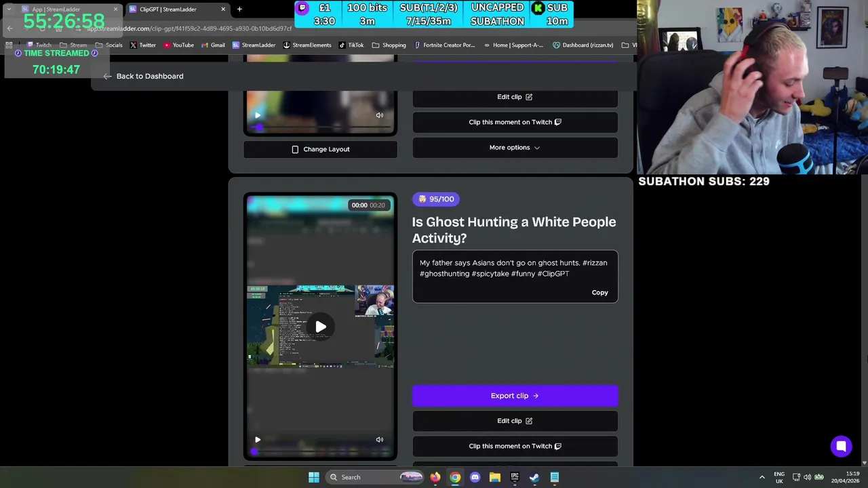The image size is (868, 488).
Task: Open the Shopping bookmark folder
Action: (389, 45)
